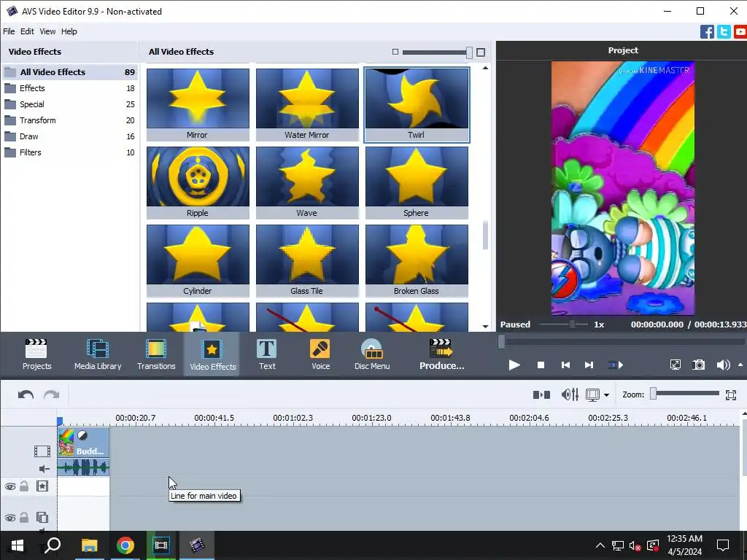Select the Broken Glass effect

tap(417, 261)
